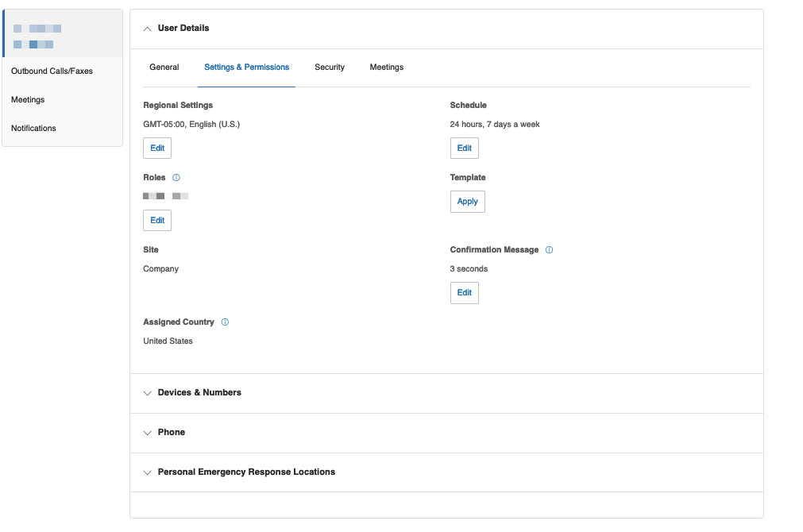The image size is (803, 532).
Task: Open Notifications in the left sidebar
Action: (x=33, y=129)
